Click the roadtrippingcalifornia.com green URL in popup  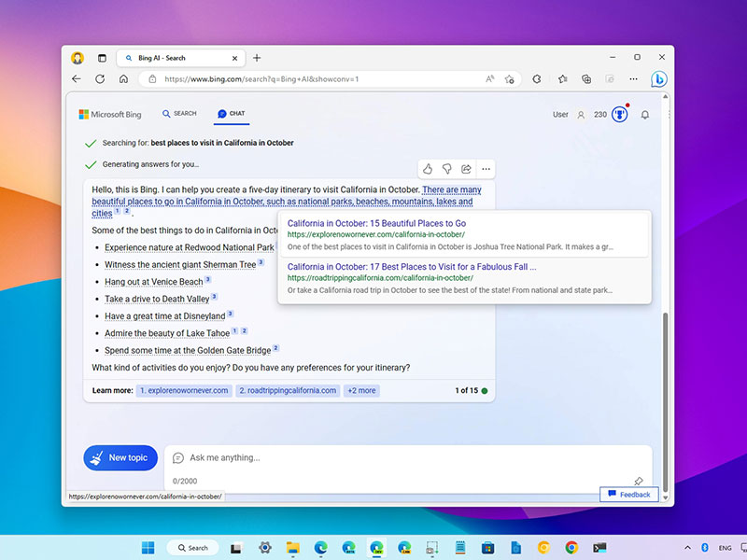380,277
